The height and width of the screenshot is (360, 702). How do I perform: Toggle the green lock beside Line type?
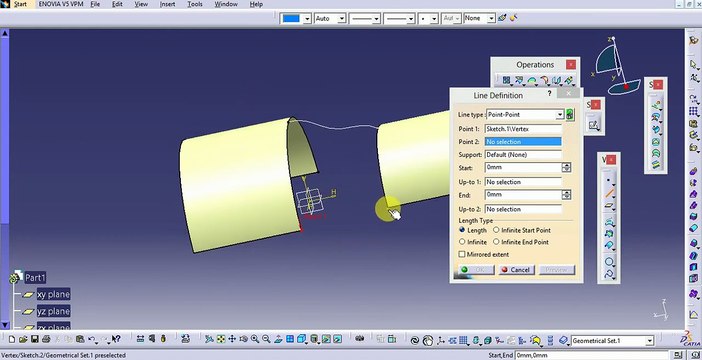569,114
